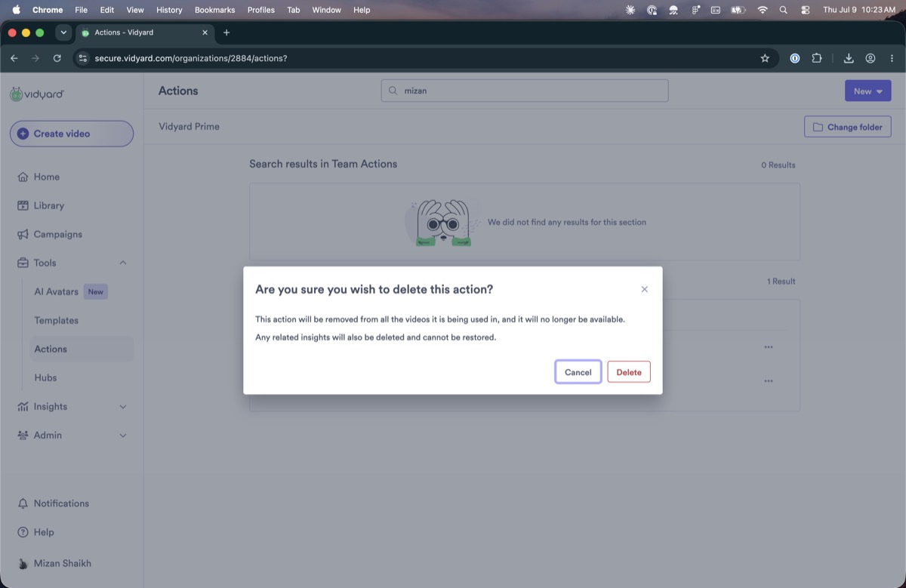
Task: Select the Actions - Vidyard tab
Action: [143, 32]
